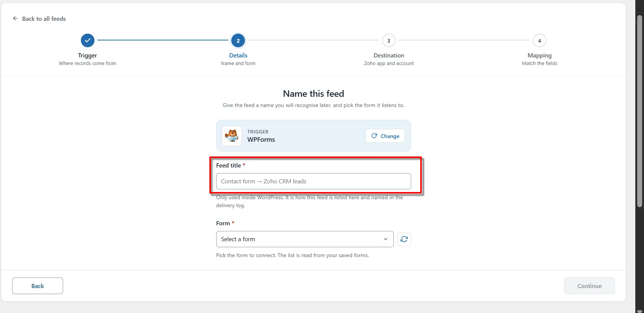Click the Back to all feeds link
Image resolution: width=644 pixels, height=313 pixels.
(x=44, y=19)
